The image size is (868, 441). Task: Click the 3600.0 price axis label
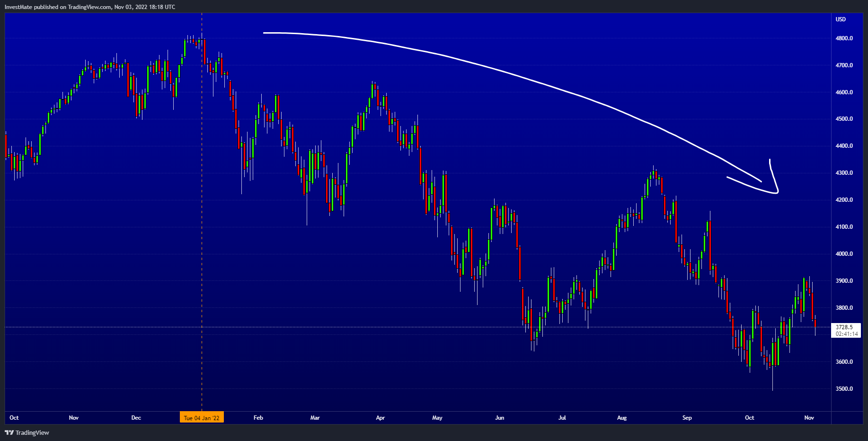click(844, 362)
